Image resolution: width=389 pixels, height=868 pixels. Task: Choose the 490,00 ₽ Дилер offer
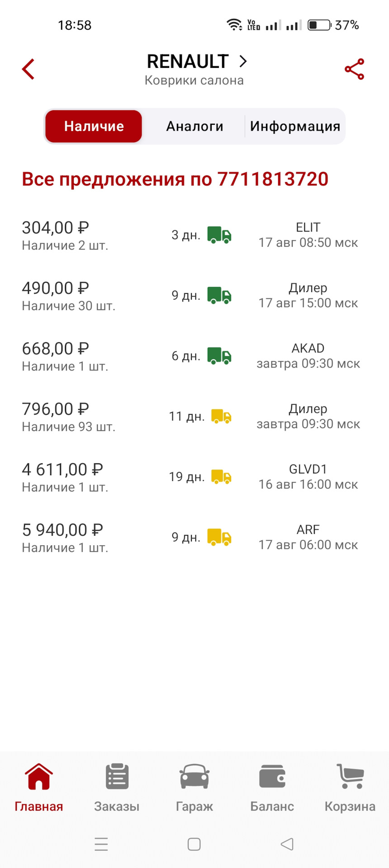(194, 296)
